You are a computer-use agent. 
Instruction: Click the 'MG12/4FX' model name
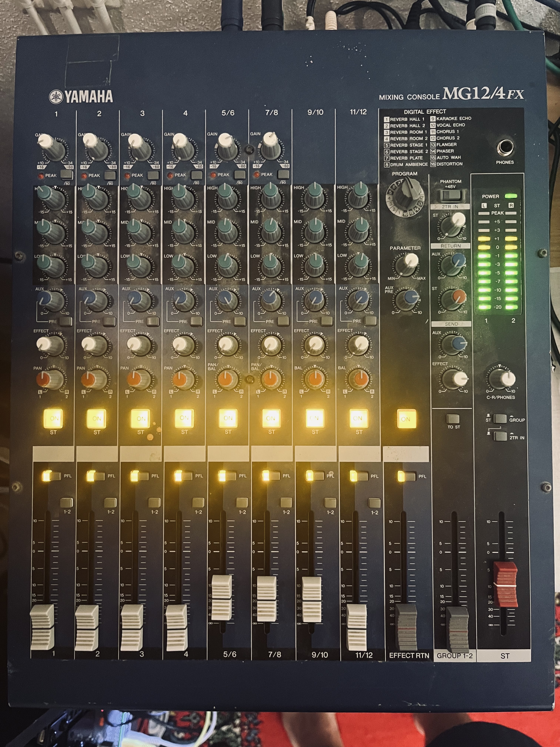[x=483, y=94]
